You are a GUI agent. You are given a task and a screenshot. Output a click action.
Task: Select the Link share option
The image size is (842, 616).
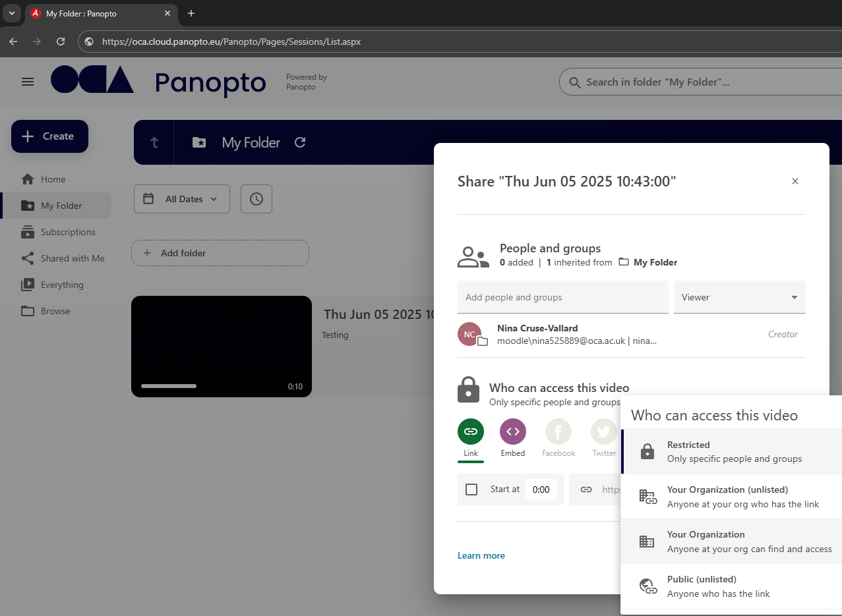click(471, 438)
